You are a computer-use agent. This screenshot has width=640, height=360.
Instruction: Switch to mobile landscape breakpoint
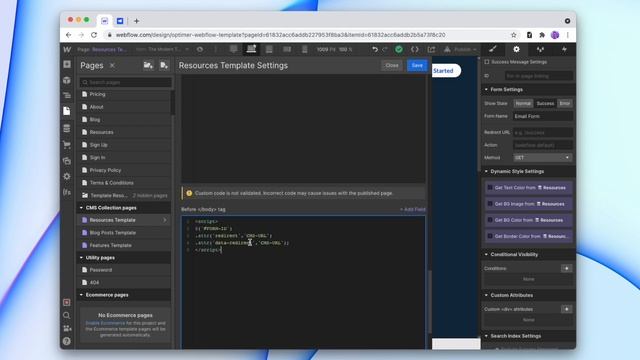click(x=287, y=49)
